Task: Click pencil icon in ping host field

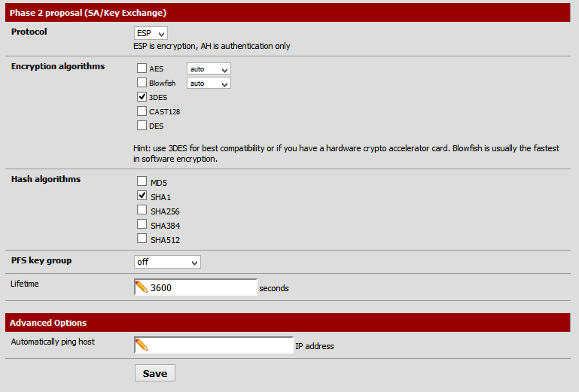Action: coord(142,345)
